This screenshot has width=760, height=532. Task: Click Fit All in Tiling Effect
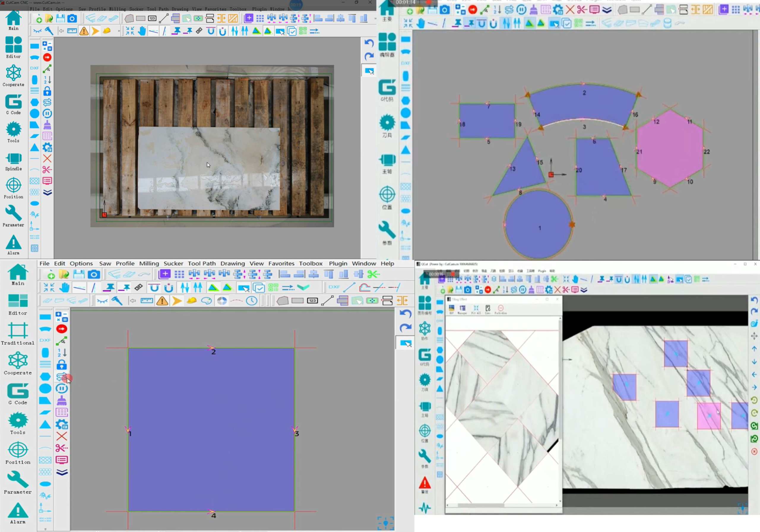point(476,310)
